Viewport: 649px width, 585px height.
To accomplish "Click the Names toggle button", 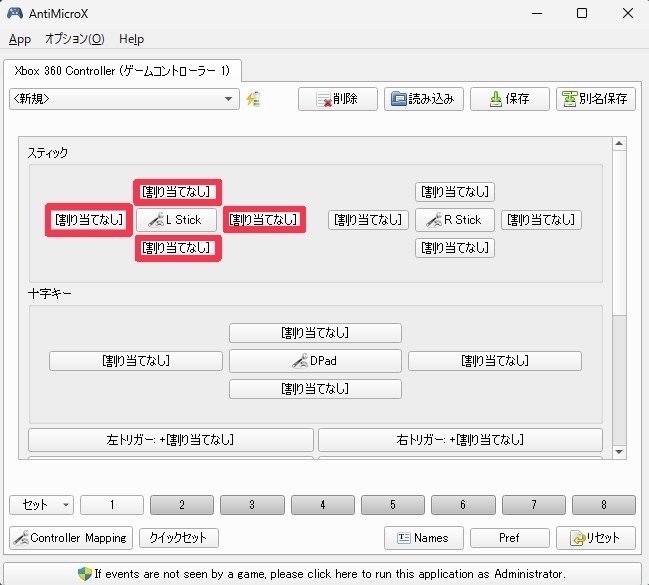I will [424, 538].
